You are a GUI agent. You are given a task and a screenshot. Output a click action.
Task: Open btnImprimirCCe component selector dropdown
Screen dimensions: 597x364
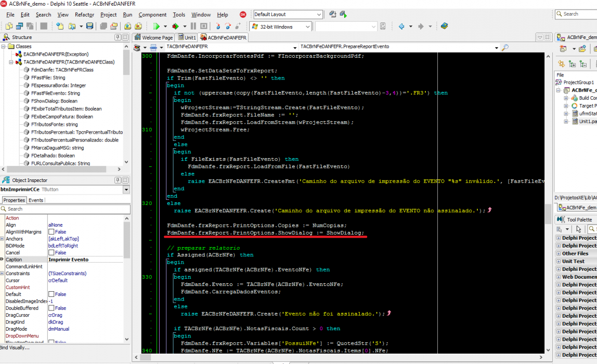[126, 189]
